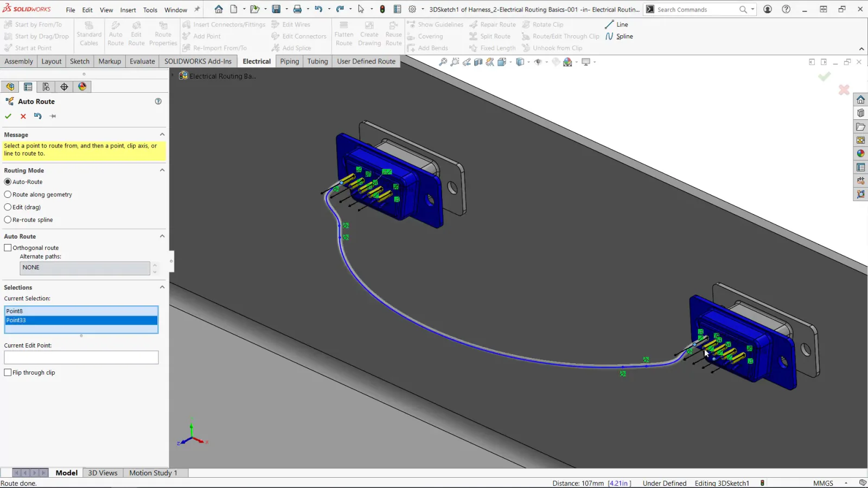Click the Undo arrow in Auto Route panel
Viewport: 868px width, 488px height.
(x=37, y=116)
